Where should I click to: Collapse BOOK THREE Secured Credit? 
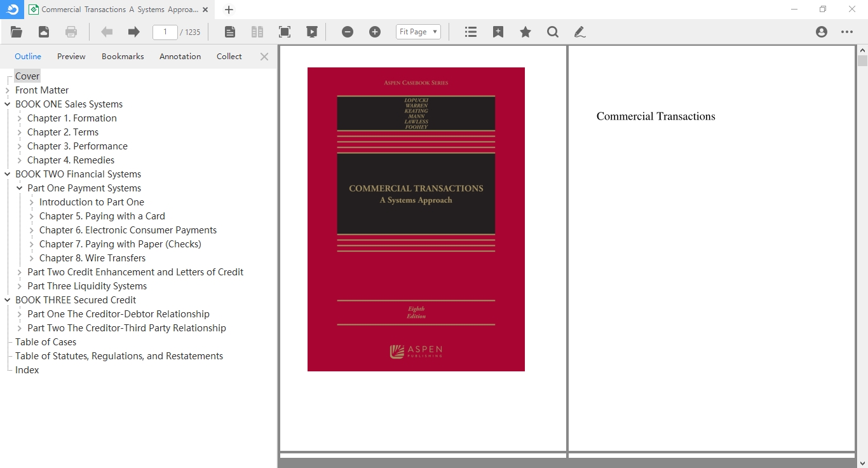coord(8,300)
